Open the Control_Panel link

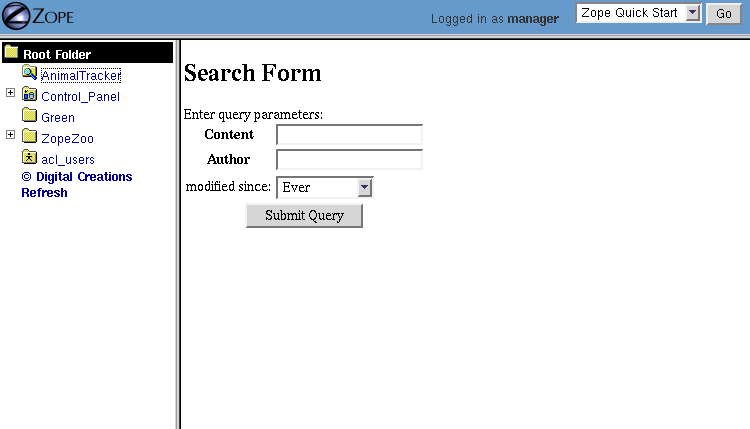80,97
